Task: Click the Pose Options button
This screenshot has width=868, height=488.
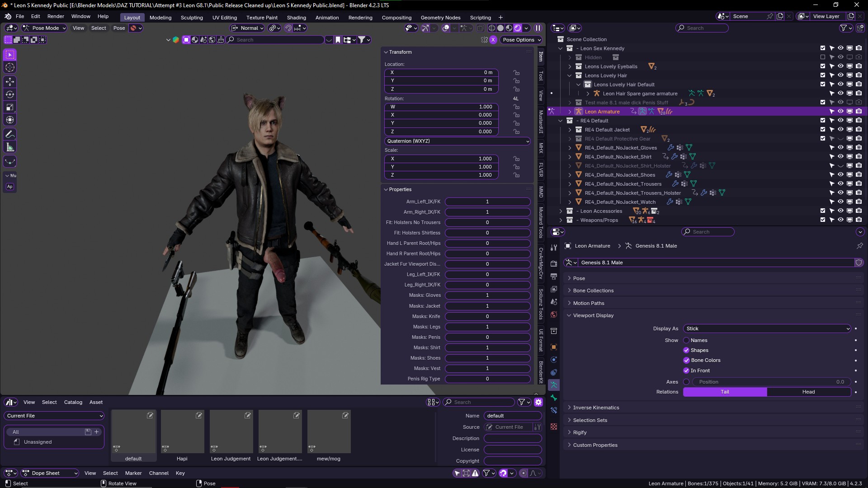Action: coord(522,40)
